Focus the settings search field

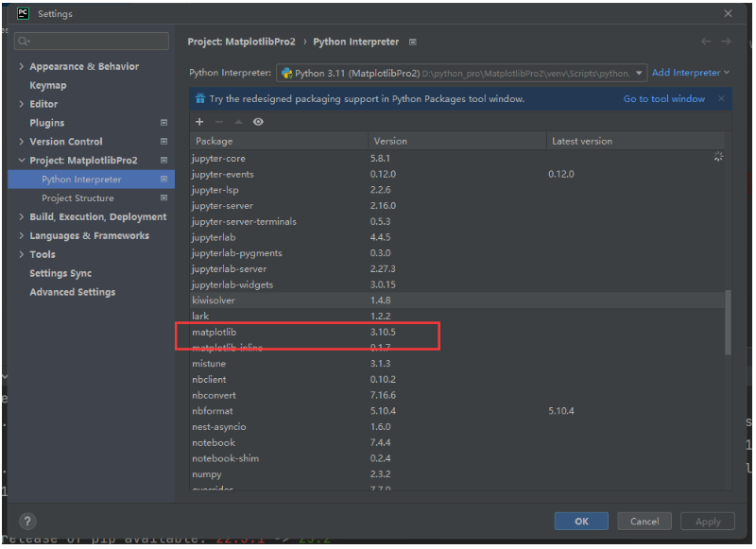pos(92,42)
